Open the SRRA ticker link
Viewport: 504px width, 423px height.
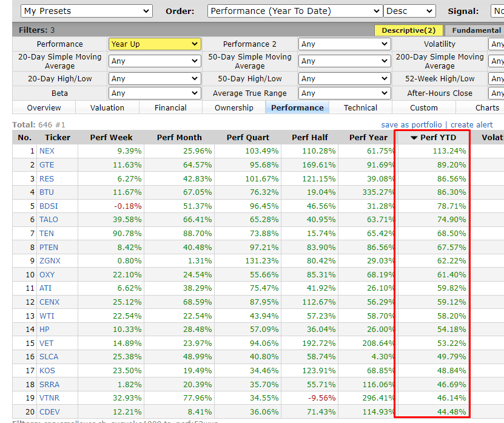click(x=50, y=384)
